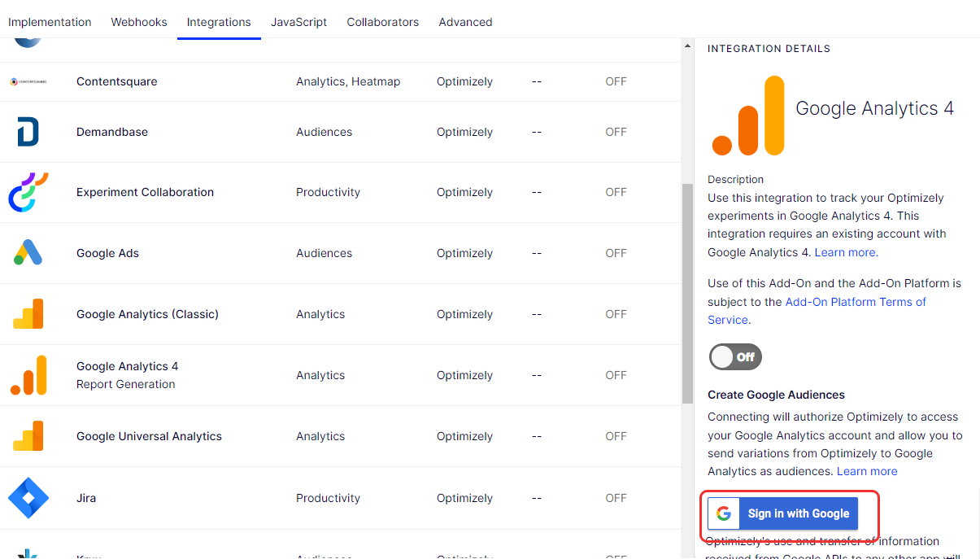The width and height of the screenshot is (980, 559).
Task: Click OFF status in Demandbase row
Action: (616, 132)
